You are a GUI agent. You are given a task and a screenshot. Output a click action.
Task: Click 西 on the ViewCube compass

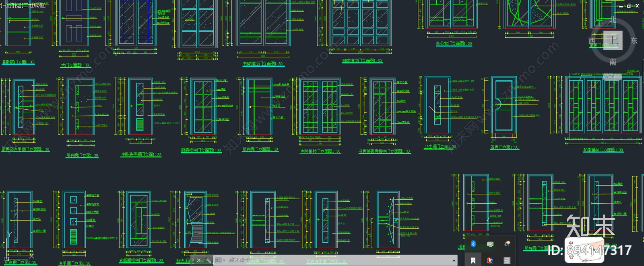point(592,41)
